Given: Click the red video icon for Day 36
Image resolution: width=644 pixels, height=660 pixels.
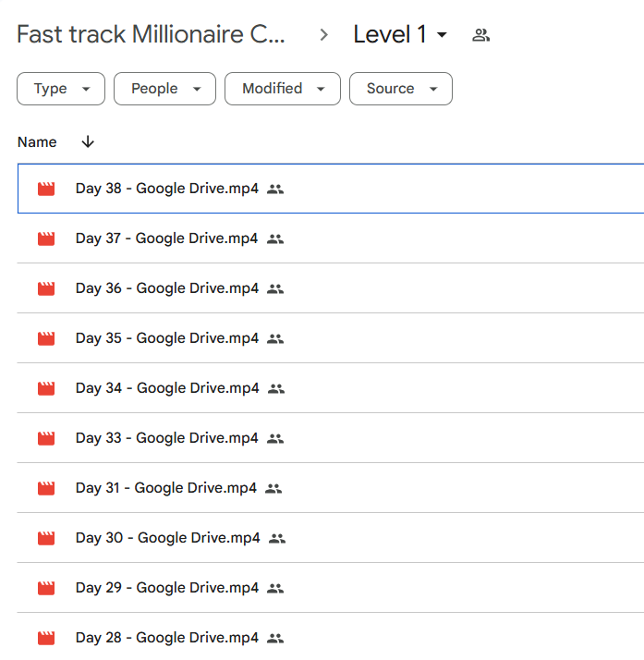Looking at the screenshot, I should click(x=46, y=288).
